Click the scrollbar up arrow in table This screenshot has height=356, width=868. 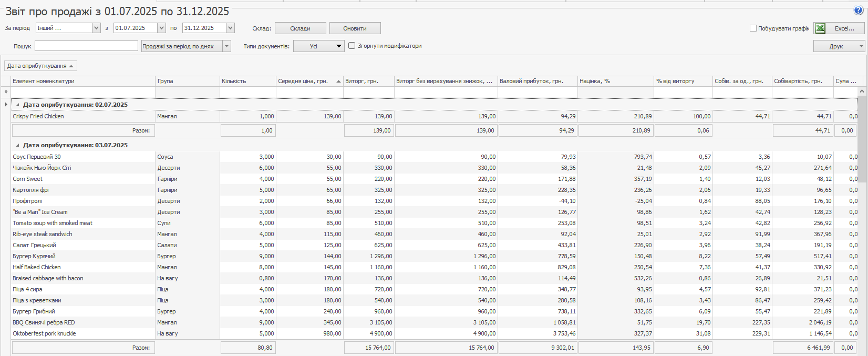tap(862, 91)
